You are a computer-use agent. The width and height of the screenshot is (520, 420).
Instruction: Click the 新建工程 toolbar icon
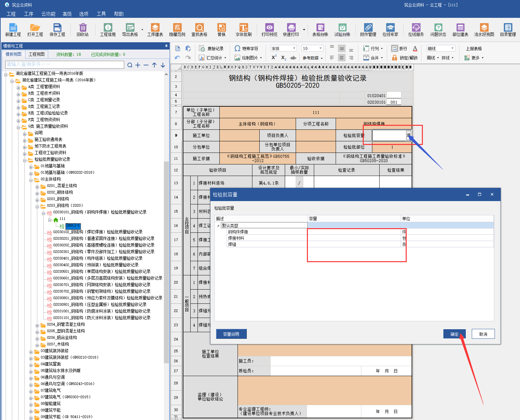(x=13, y=30)
